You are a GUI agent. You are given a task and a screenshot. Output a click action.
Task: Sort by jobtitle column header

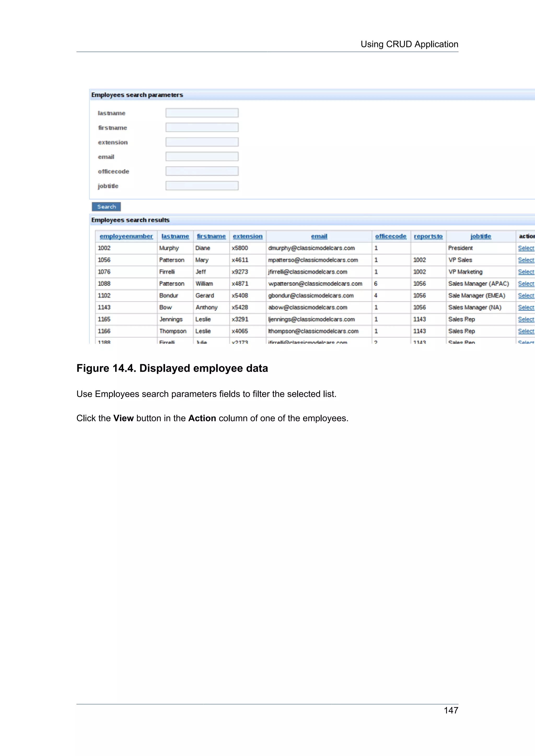click(x=481, y=236)
